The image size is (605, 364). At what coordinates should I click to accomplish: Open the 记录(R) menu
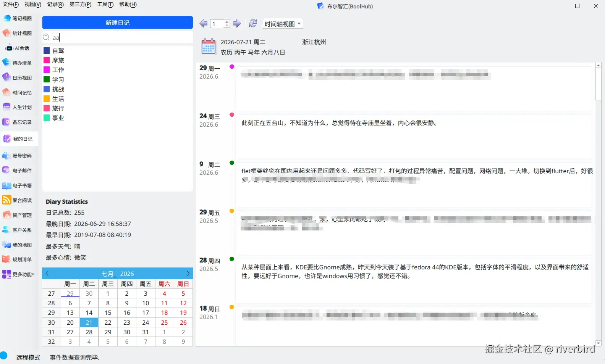[55, 4]
